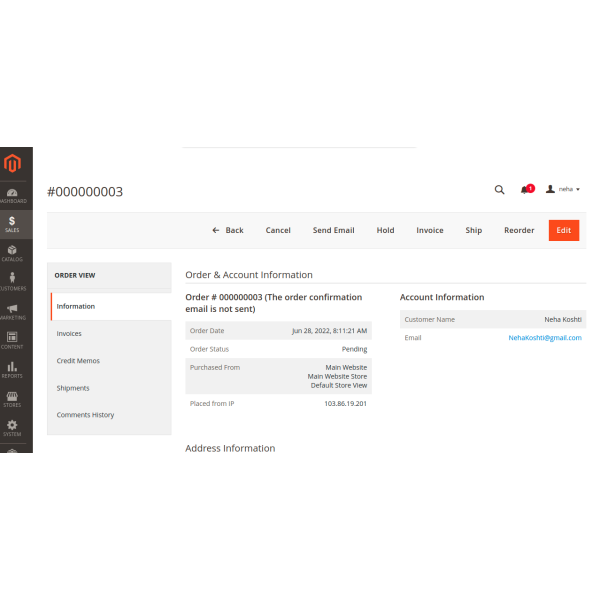The height and width of the screenshot is (600, 600).
Task: Open the System sidebar menu
Action: click(x=12, y=427)
